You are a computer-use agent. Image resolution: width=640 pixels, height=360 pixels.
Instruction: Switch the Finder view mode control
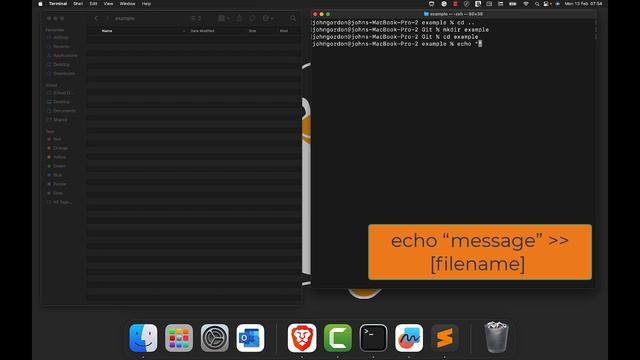[x=196, y=18]
